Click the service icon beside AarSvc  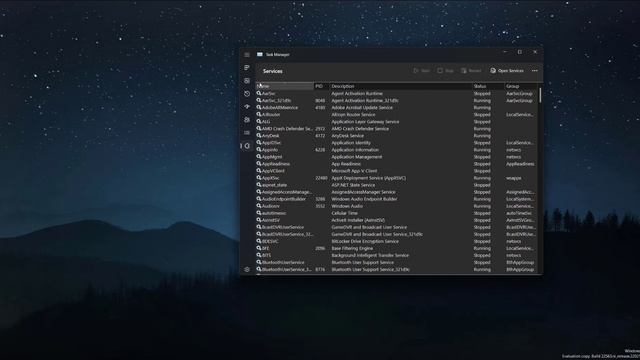259,93
